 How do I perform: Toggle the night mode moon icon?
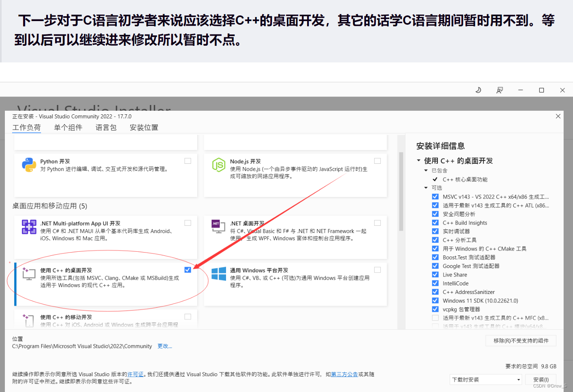click(x=478, y=90)
